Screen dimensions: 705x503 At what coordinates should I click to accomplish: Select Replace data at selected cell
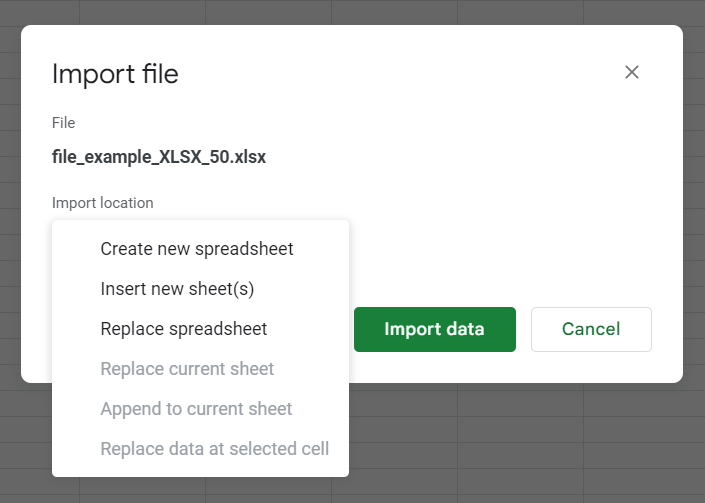[201, 449]
